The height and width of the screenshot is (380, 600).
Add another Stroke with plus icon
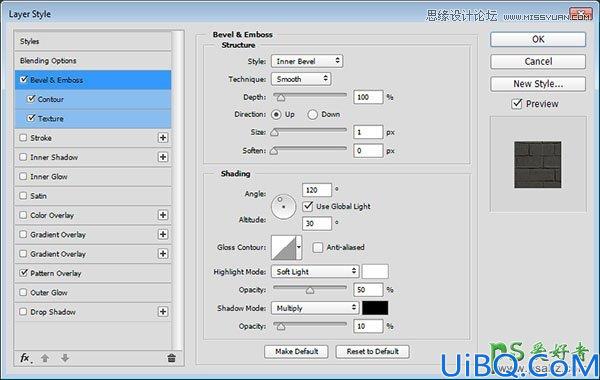(x=163, y=138)
